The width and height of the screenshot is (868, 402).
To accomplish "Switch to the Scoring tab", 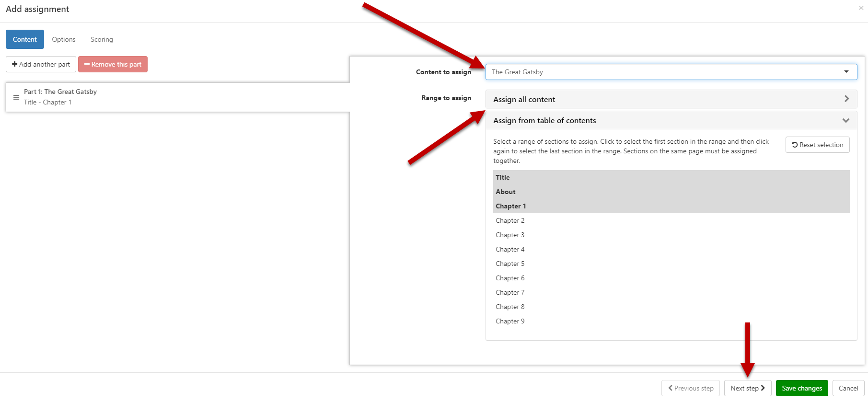I will click(x=102, y=39).
